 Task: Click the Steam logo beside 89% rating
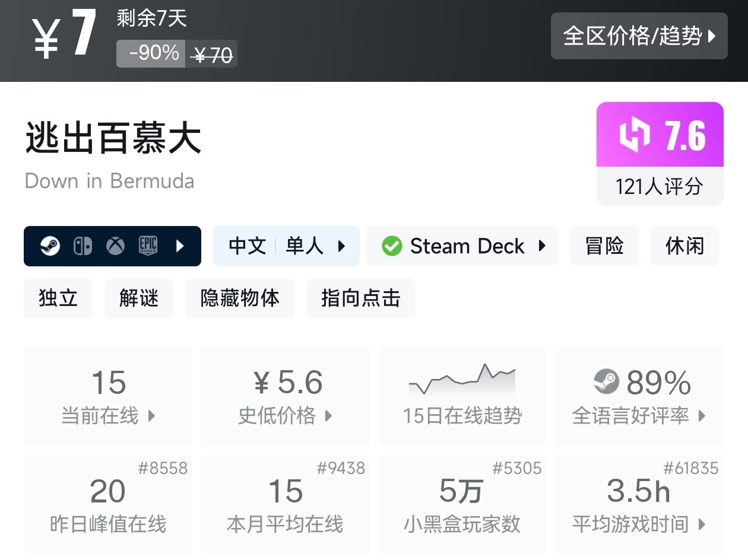[x=606, y=383]
